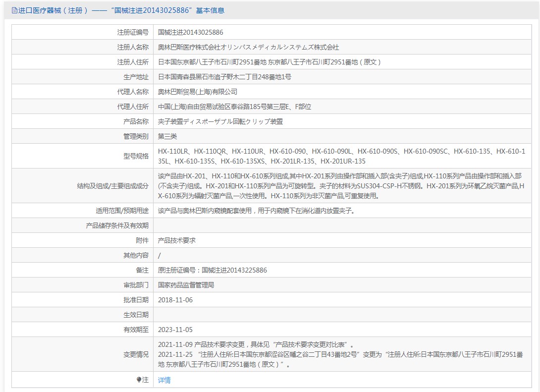Click the agent name 奥林巴斯贸易(上海)有限公司
The width and height of the screenshot is (540, 392).
pyautogui.click(x=197, y=92)
